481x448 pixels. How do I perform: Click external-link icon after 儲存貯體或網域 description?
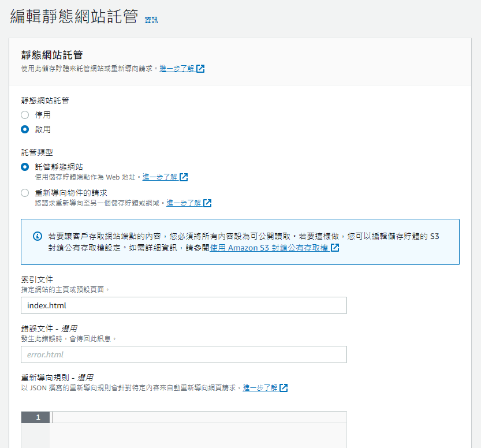[x=207, y=203]
